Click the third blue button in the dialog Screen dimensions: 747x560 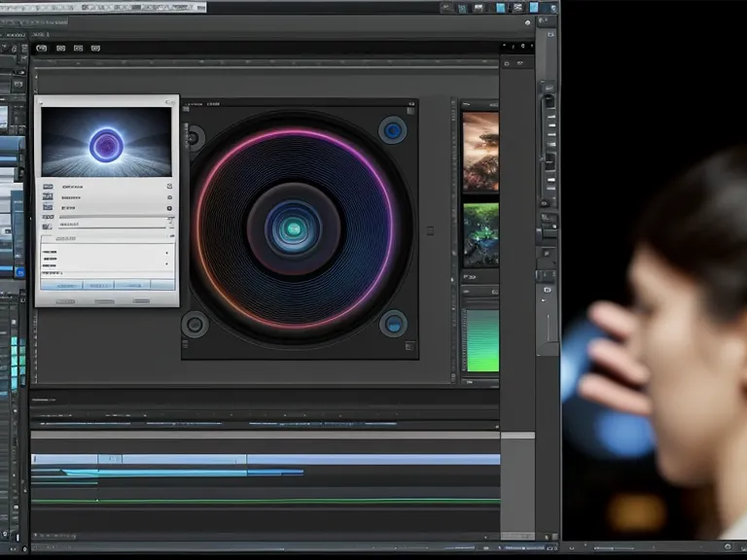pyautogui.click(x=132, y=285)
